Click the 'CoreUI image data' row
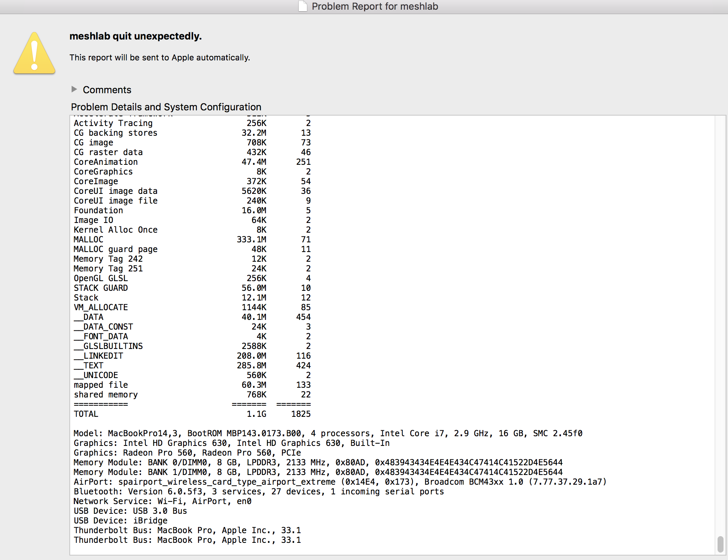 click(192, 191)
